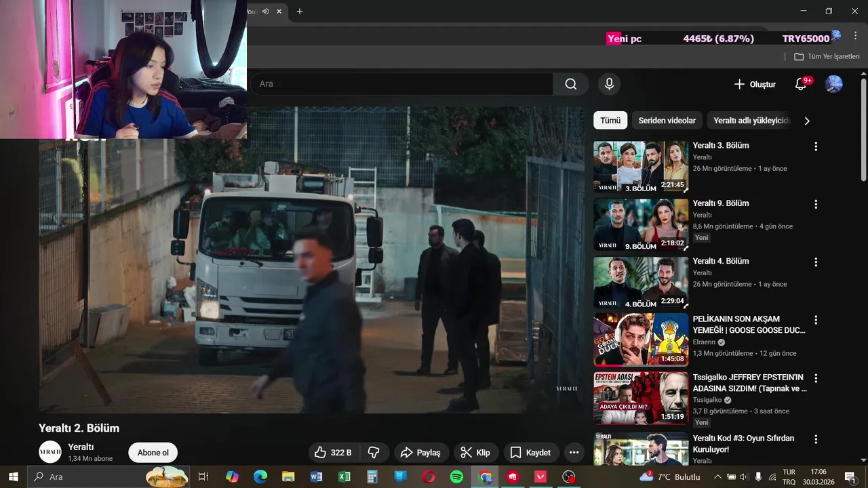Open options menu for the PELİKANIN SON AKŞAM video
Screen dimensions: 868x488
point(816,320)
